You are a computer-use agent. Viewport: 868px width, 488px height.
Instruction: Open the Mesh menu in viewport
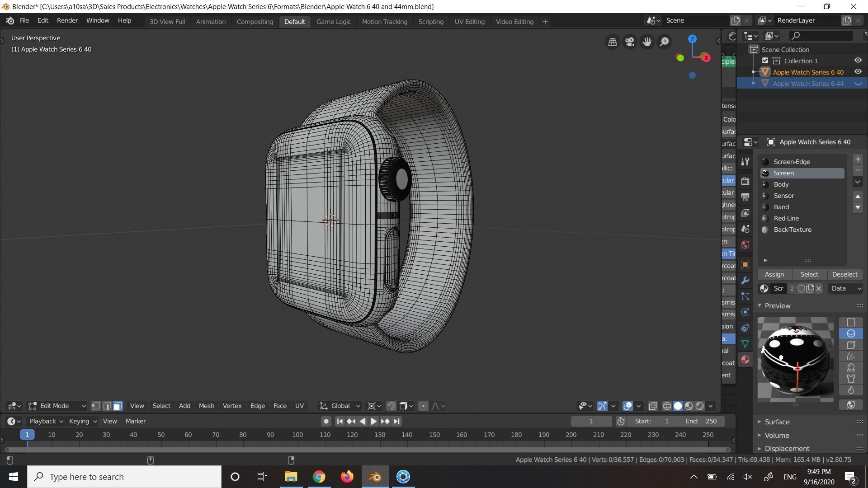point(207,406)
